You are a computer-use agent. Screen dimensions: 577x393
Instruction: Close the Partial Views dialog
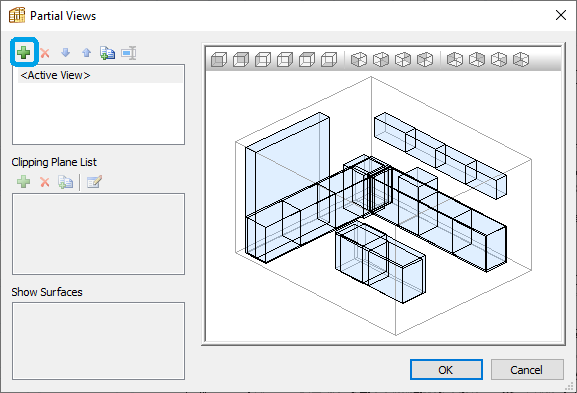[x=561, y=15]
